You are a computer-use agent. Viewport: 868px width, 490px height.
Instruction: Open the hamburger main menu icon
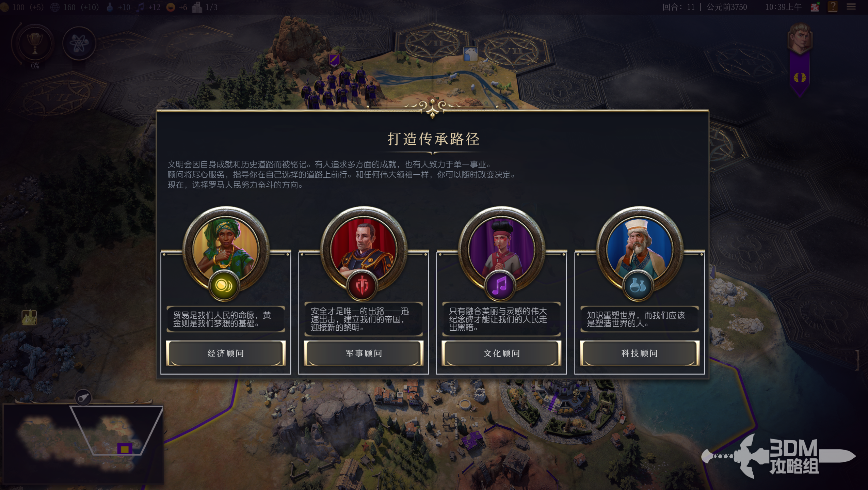tap(851, 7)
